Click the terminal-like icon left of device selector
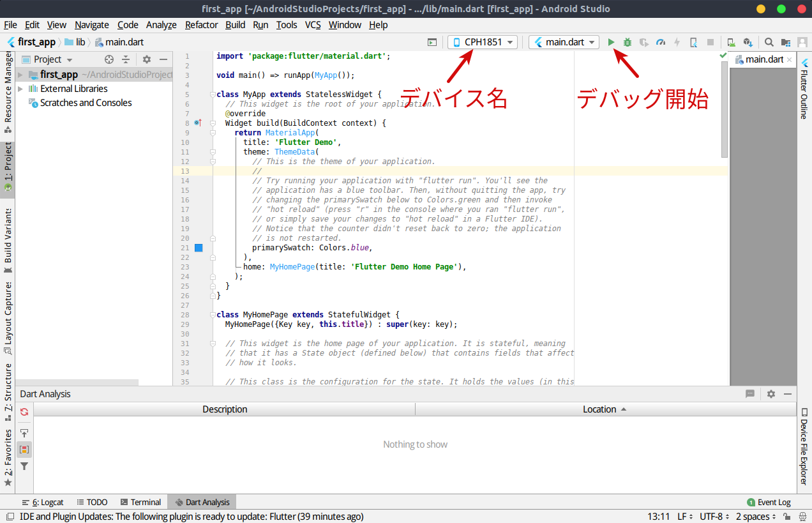Screen dimensions: 812x523 432,42
